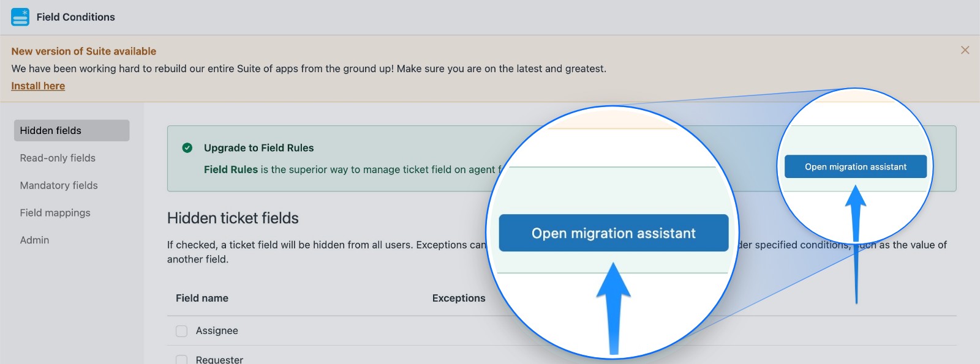Follow the Install here link

[x=38, y=86]
